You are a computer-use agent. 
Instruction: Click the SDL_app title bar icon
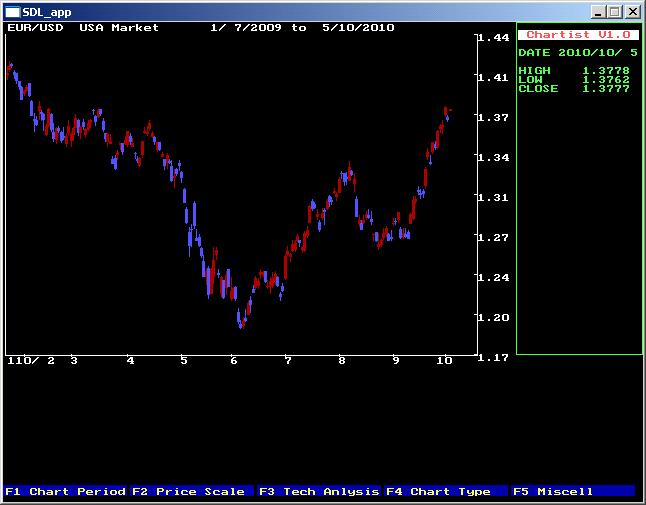pyautogui.click(x=12, y=11)
